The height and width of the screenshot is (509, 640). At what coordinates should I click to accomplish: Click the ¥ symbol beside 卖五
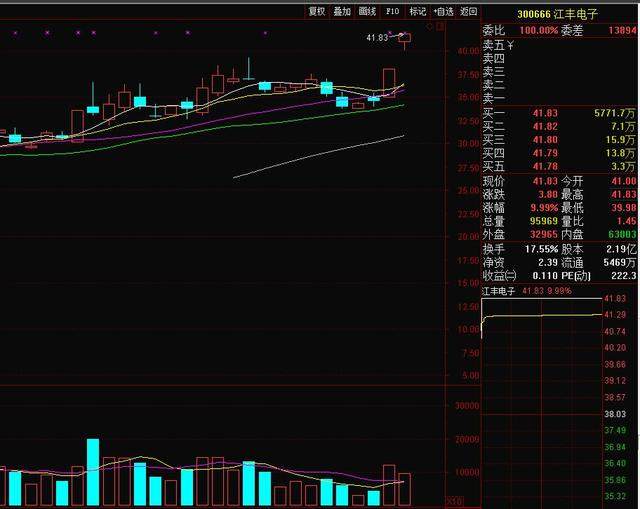510,45
